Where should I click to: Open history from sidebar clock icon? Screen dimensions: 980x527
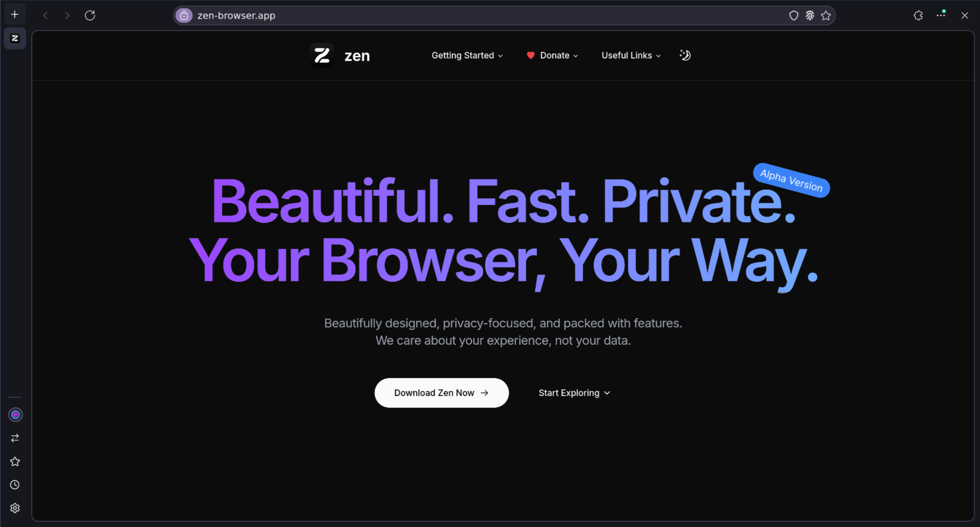[15, 484]
